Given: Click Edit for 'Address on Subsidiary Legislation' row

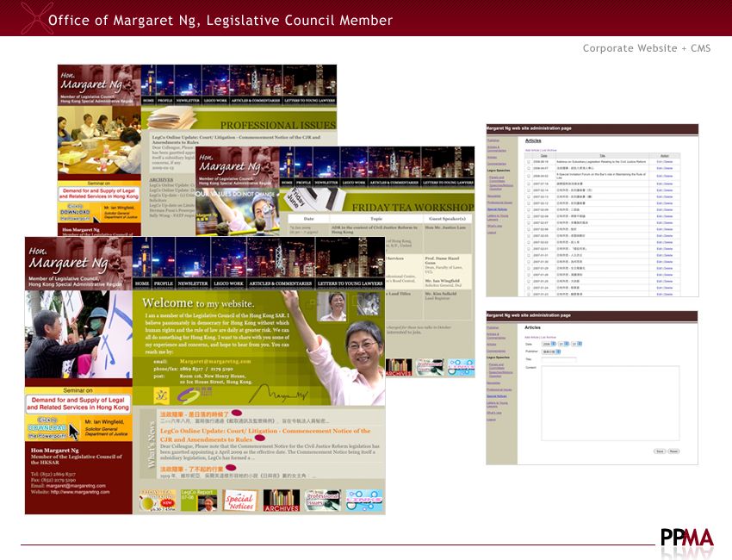Looking at the screenshot, I should point(659,162).
